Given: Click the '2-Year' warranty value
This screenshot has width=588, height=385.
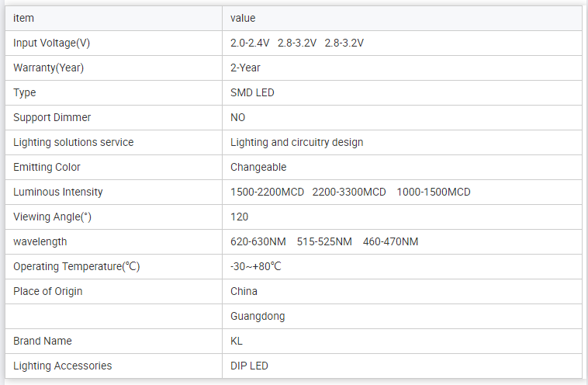Looking at the screenshot, I should [245, 68].
